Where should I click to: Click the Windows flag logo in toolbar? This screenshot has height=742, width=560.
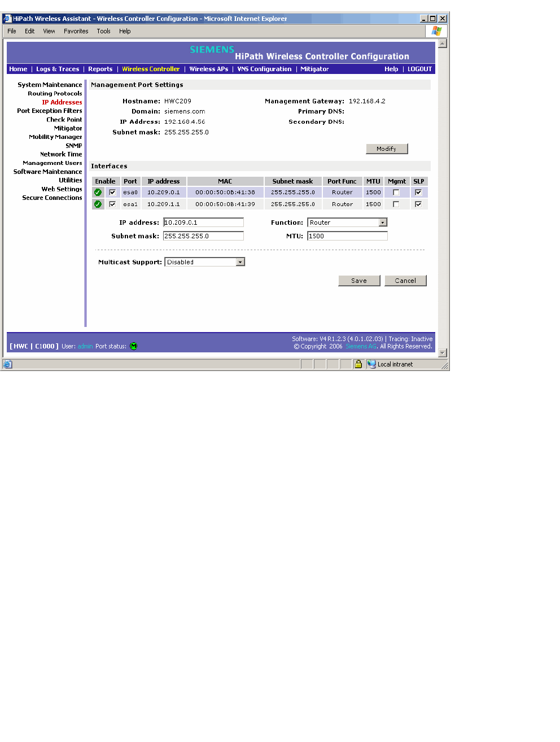(x=436, y=31)
